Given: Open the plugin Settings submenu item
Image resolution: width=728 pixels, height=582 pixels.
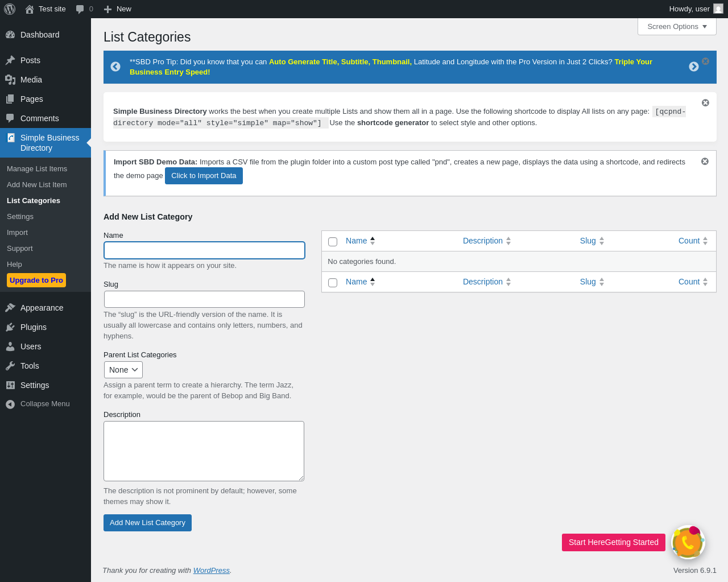Looking at the screenshot, I should pyautogui.click(x=20, y=217).
